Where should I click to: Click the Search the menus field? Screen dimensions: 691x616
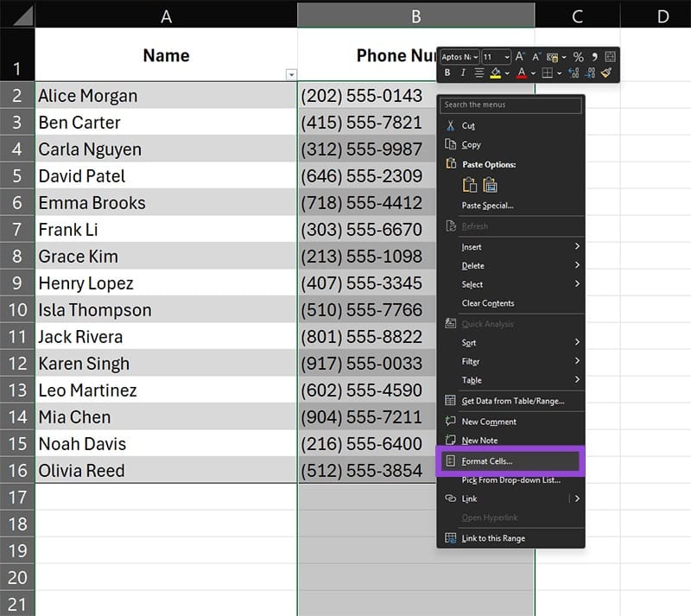coord(510,105)
